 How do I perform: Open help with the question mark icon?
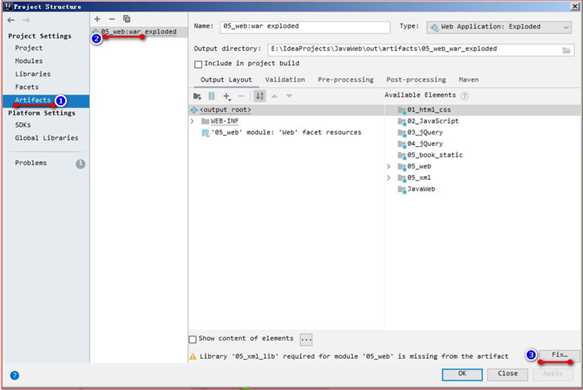15,375
